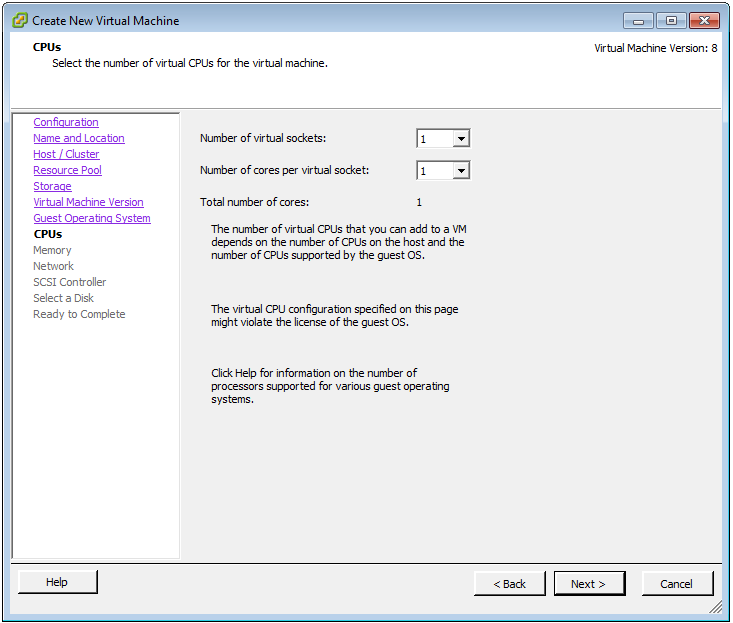733x623 pixels.
Task: Return to the Storage step
Action: tap(52, 186)
